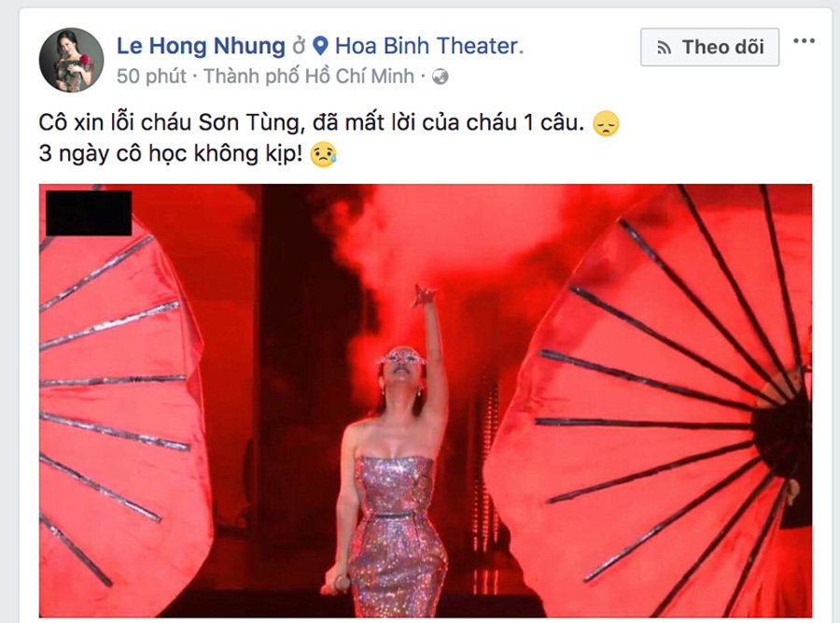Click the microphone held by the singer
This screenshot has height=623, width=840.
click(x=336, y=585)
